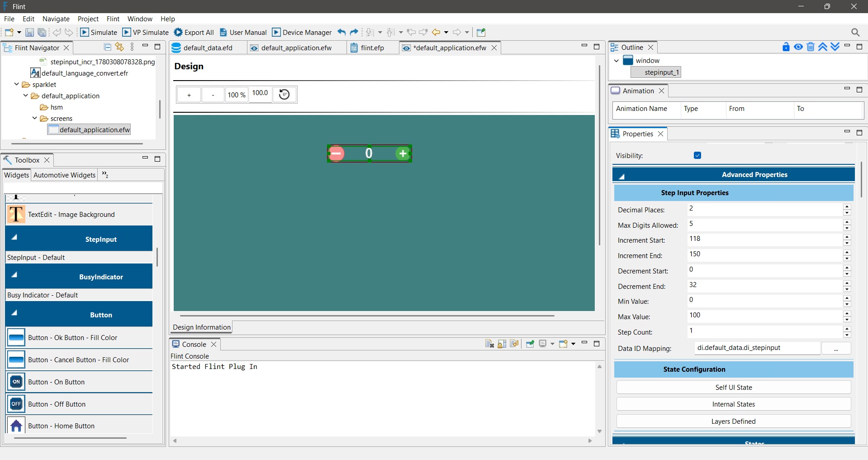Collapse the default_application folder in the navigator

[26, 96]
